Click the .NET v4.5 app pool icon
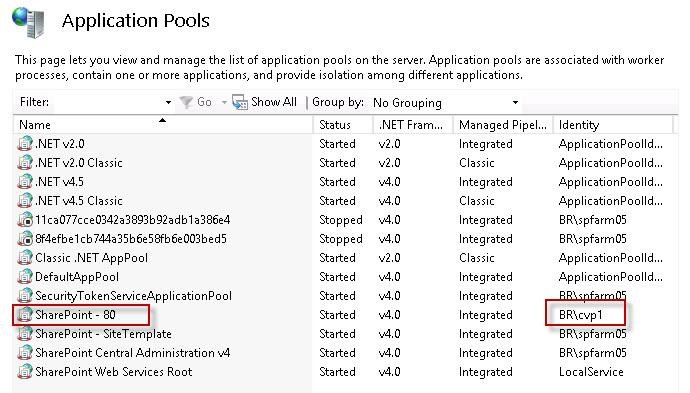The image size is (690, 393). (25, 181)
